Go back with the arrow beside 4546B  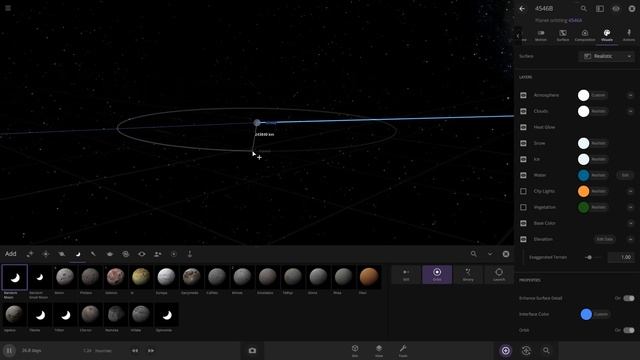522,9
